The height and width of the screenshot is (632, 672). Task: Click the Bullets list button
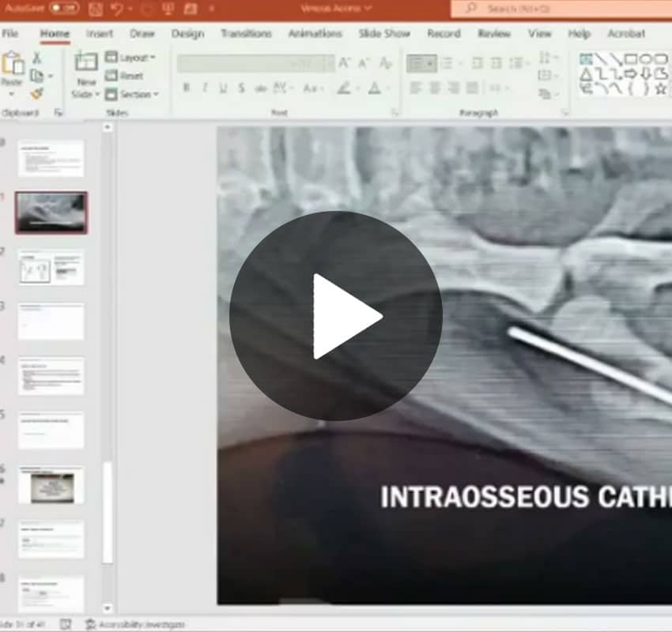point(421,63)
